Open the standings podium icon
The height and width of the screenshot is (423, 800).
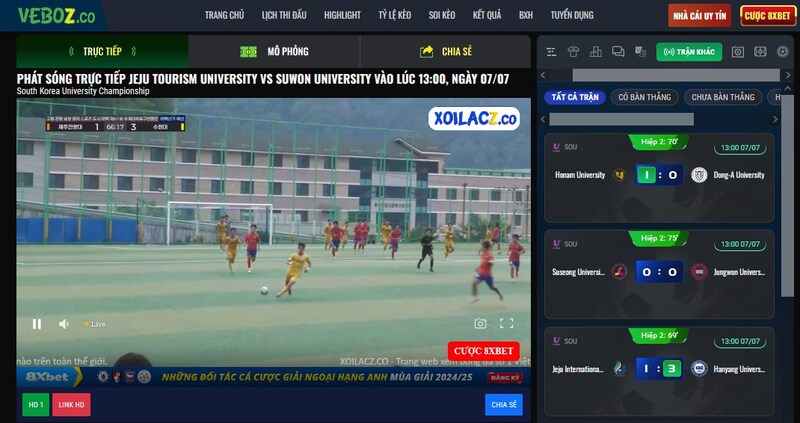pos(595,52)
